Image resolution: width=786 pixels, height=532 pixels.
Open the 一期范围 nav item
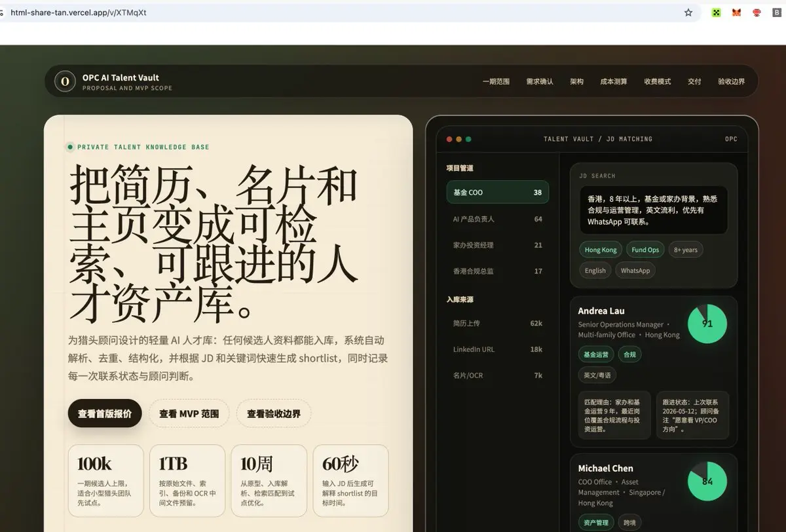[496, 82]
